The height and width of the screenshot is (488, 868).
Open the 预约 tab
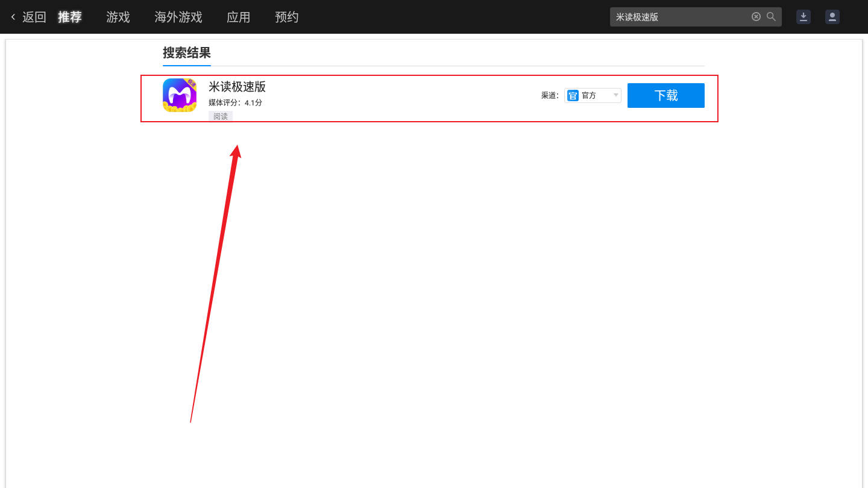(287, 17)
